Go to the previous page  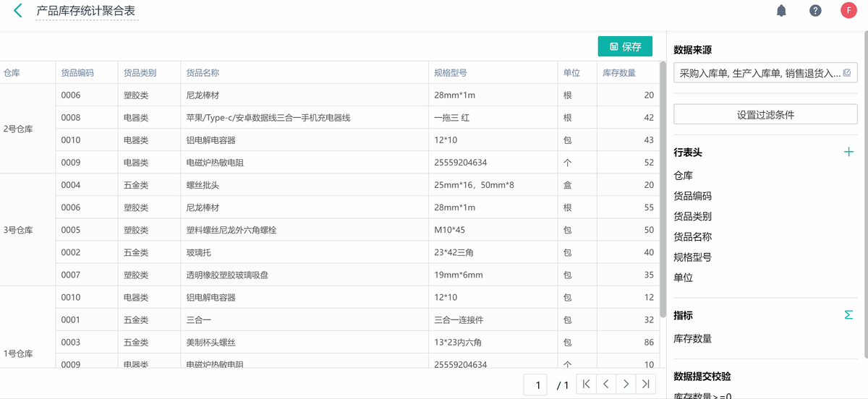606,385
